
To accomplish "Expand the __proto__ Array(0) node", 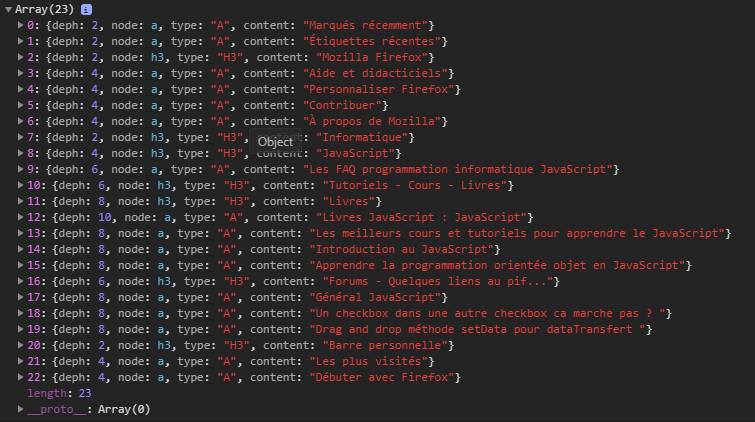I will click(x=22, y=409).
